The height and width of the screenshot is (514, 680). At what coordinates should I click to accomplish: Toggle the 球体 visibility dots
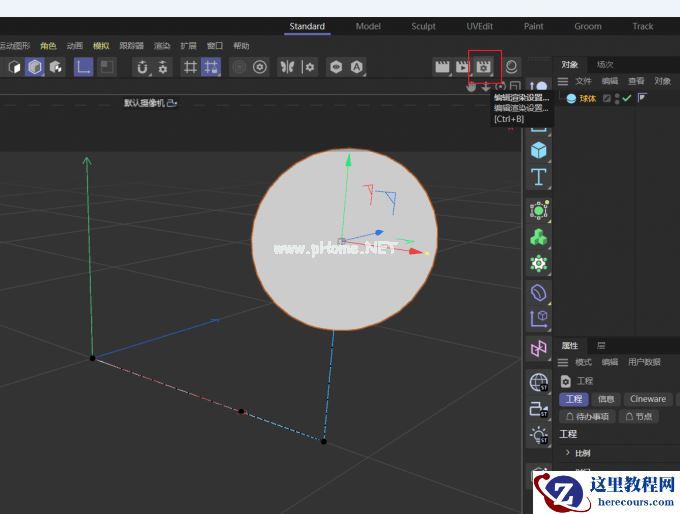coord(617,98)
